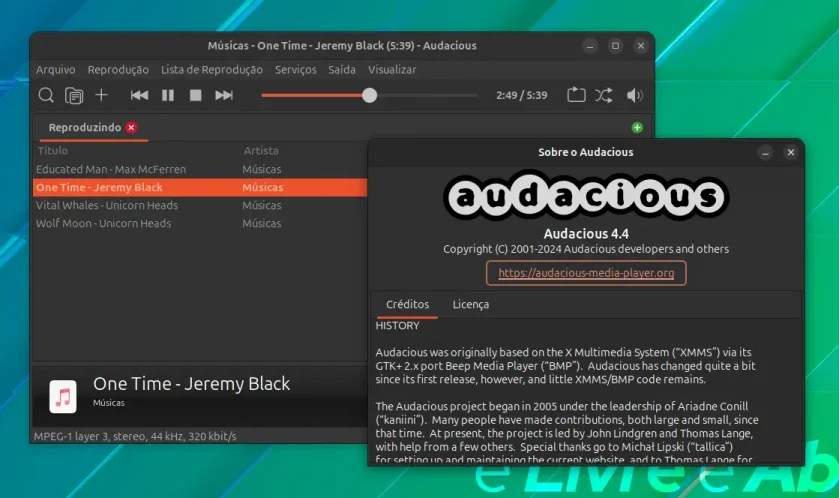Open the volume speaker control
840x498 pixels.
point(634,95)
